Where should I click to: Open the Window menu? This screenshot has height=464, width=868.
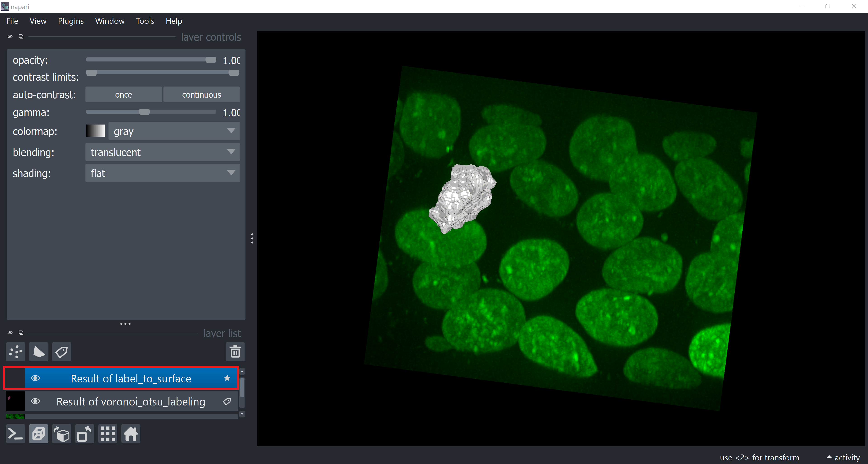click(x=109, y=21)
